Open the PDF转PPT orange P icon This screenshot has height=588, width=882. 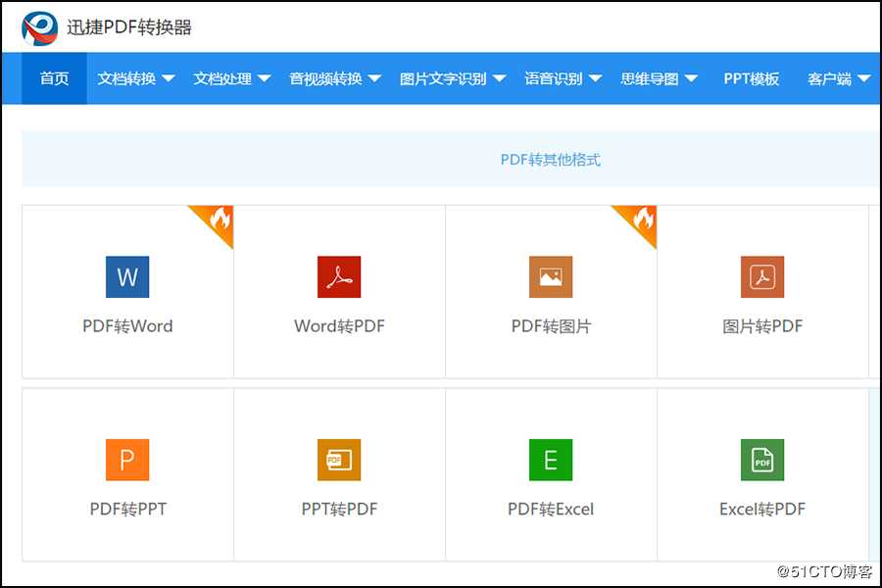(127, 460)
